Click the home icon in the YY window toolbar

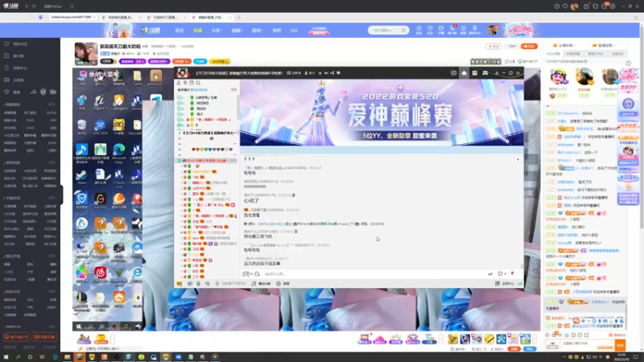[x=464, y=72]
